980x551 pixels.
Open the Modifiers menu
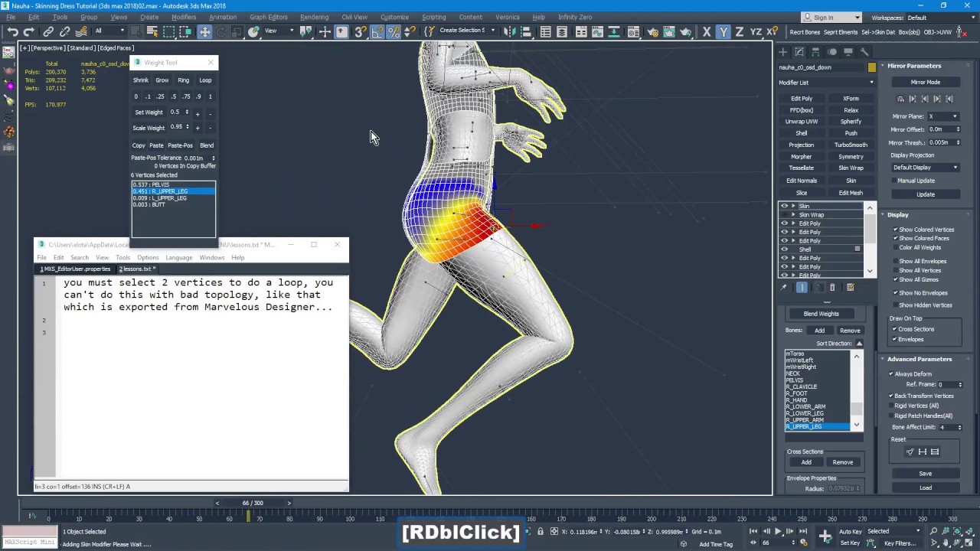click(x=184, y=17)
